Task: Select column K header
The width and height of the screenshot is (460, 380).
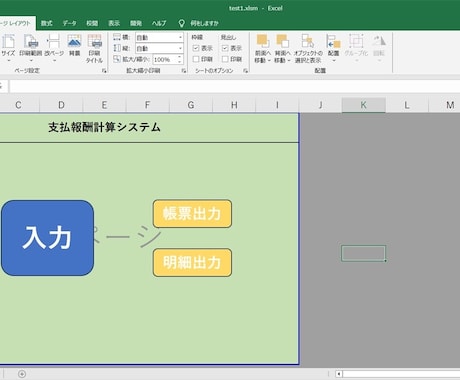Action: tap(364, 105)
